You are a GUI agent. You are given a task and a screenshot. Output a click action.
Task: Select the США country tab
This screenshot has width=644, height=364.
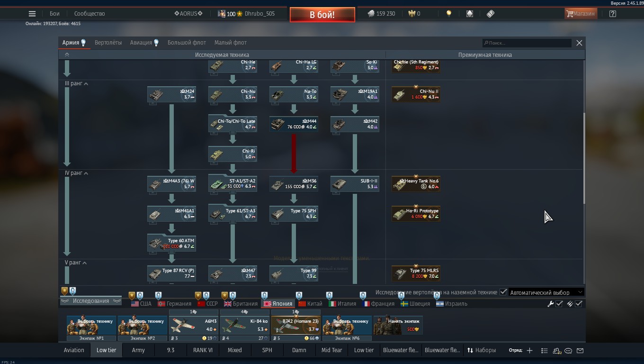tap(141, 304)
